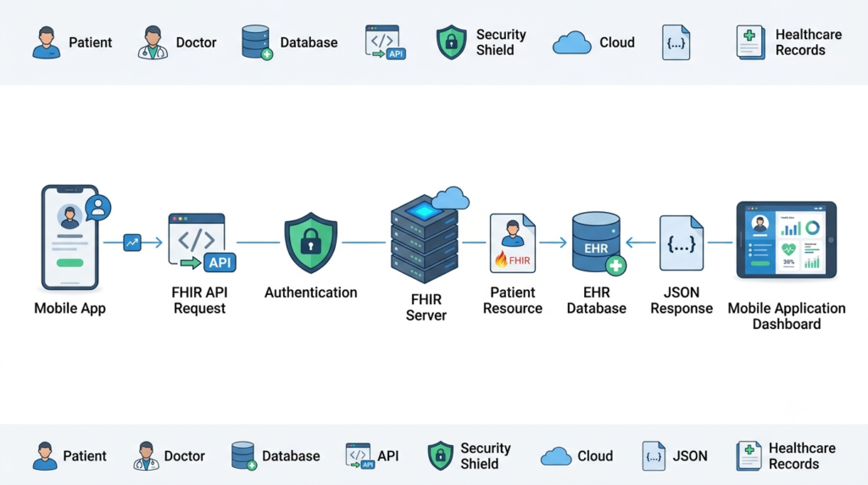The width and height of the screenshot is (868, 485).
Task: Click the Security Shield icon in top legend
Action: [x=452, y=42]
